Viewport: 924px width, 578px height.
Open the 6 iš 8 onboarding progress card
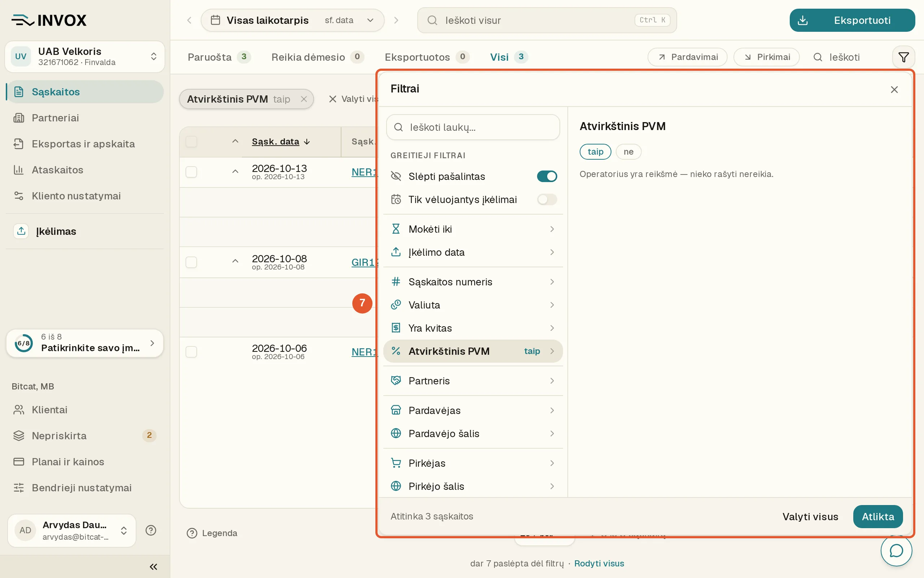click(85, 343)
